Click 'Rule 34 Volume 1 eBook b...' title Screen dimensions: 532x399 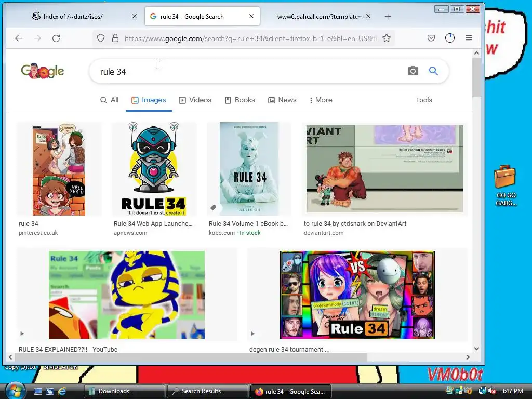pyautogui.click(x=248, y=223)
